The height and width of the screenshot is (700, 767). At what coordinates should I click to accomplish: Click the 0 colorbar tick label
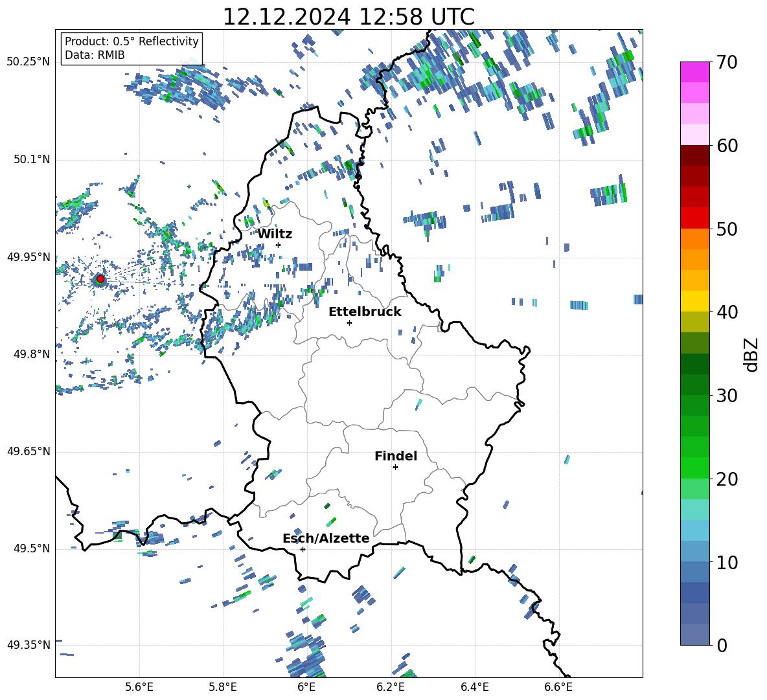722,646
